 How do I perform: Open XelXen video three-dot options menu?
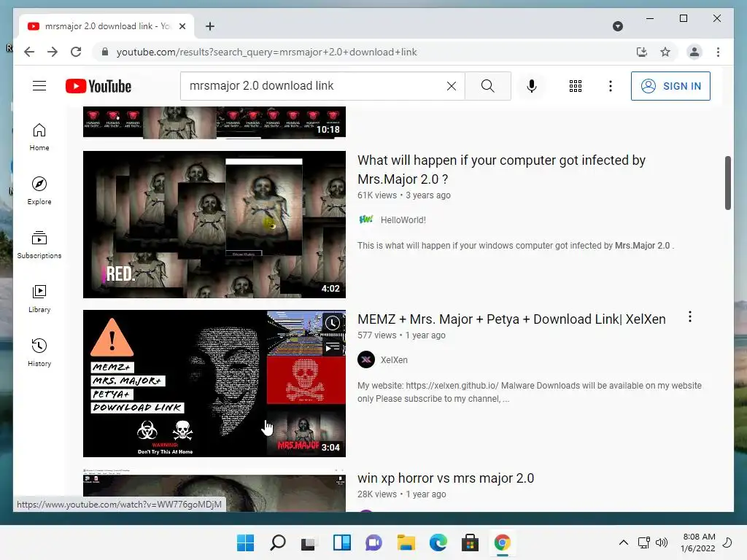tap(690, 316)
